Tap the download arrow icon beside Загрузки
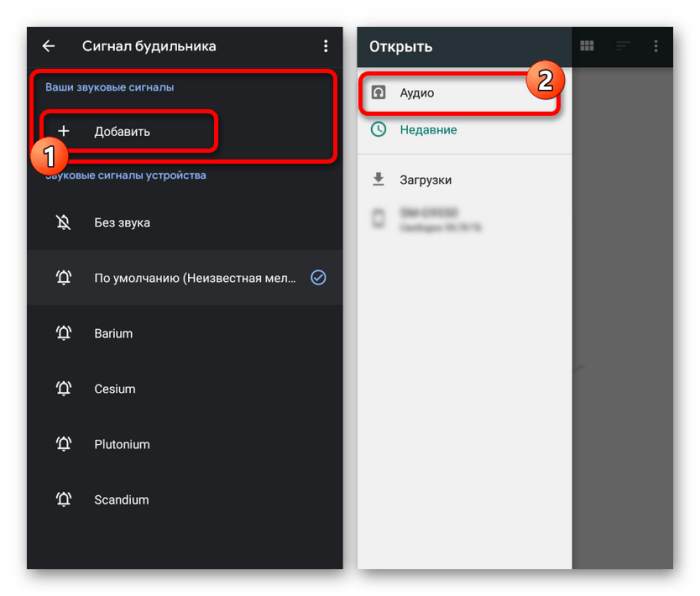700x596 pixels. (379, 179)
